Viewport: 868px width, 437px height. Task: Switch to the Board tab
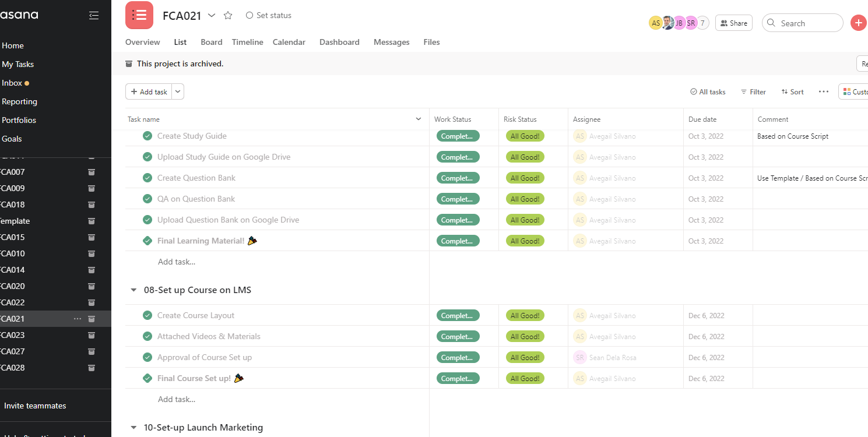point(212,42)
